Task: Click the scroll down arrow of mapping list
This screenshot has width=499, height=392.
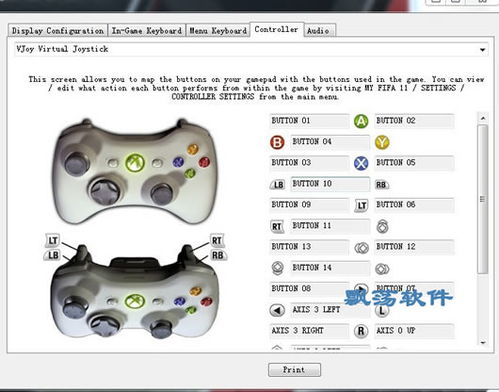Action: click(483, 342)
